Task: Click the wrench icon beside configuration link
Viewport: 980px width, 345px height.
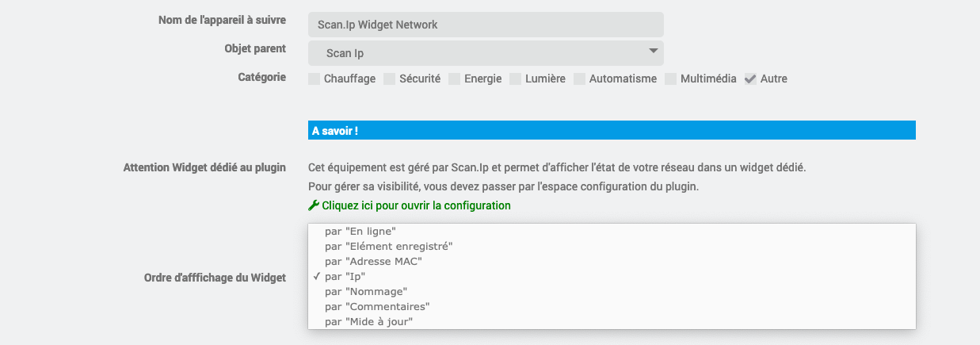Action: 314,205
